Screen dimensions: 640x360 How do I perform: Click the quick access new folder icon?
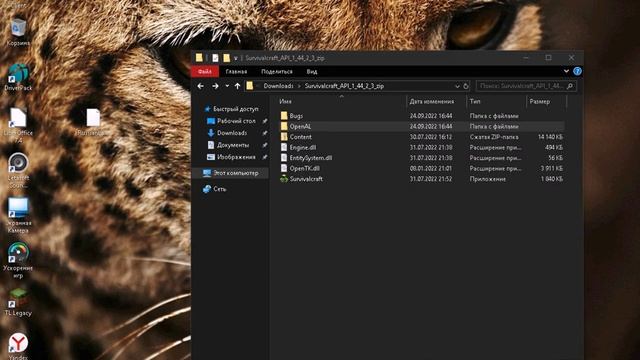coord(226,58)
